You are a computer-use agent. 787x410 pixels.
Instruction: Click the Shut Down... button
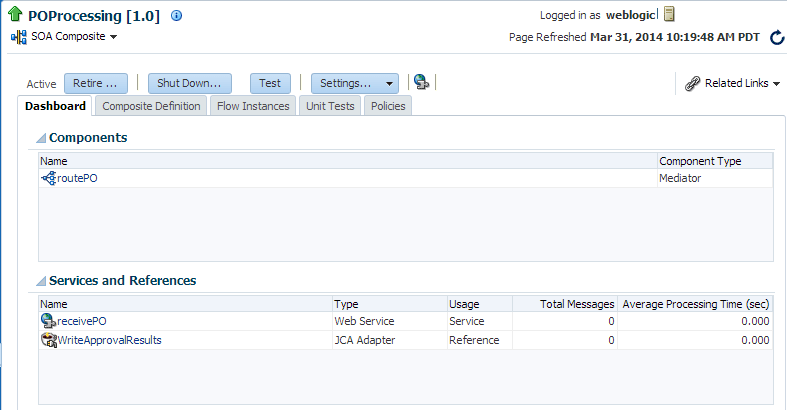[190, 83]
